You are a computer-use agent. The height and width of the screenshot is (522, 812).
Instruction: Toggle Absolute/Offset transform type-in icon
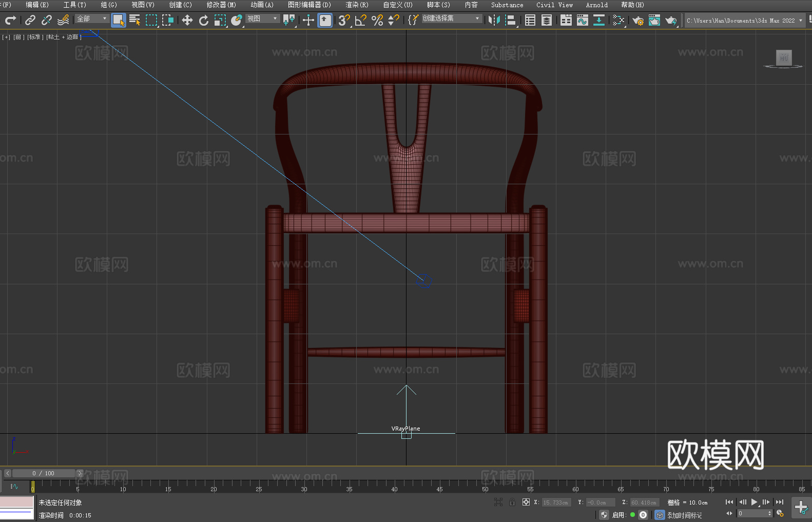(x=526, y=502)
